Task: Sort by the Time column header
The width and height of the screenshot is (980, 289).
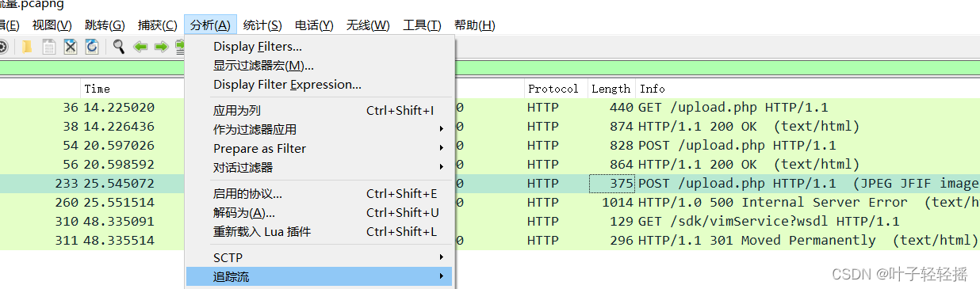Action: click(x=97, y=89)
